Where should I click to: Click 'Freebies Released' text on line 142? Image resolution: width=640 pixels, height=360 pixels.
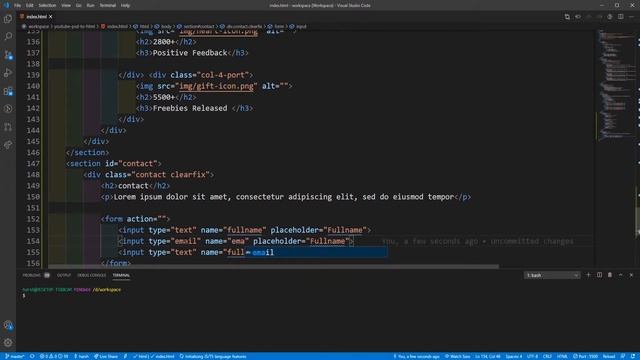[x=190, y=108]
